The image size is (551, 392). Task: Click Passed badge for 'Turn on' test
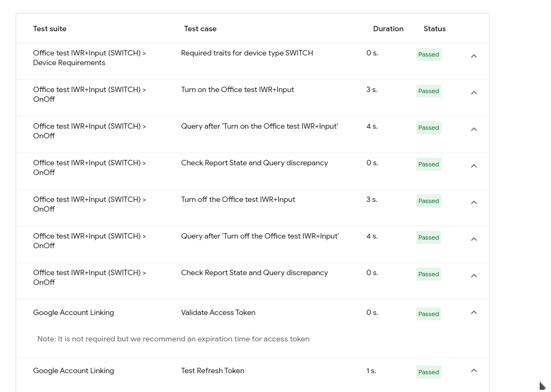tap(429, 91)
